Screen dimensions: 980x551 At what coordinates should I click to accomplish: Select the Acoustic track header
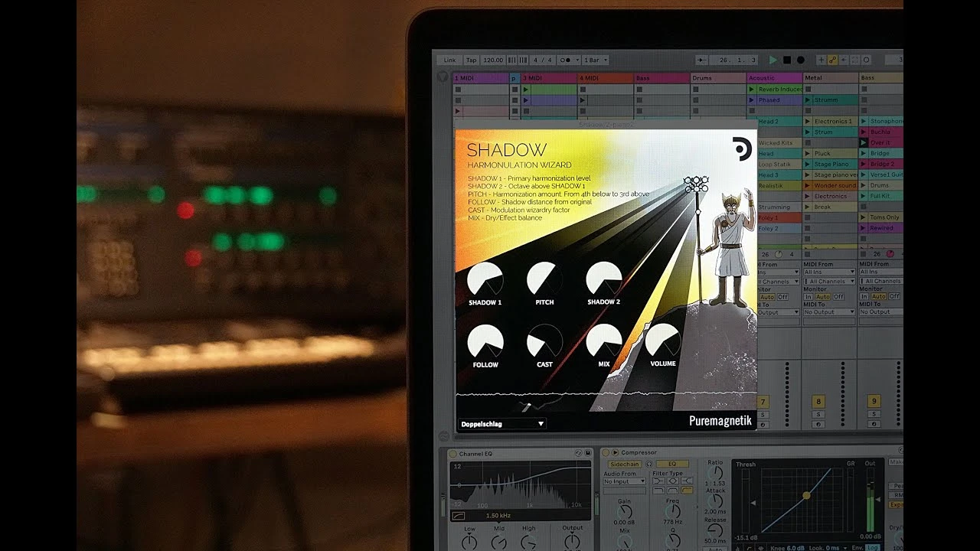(774, 78)
